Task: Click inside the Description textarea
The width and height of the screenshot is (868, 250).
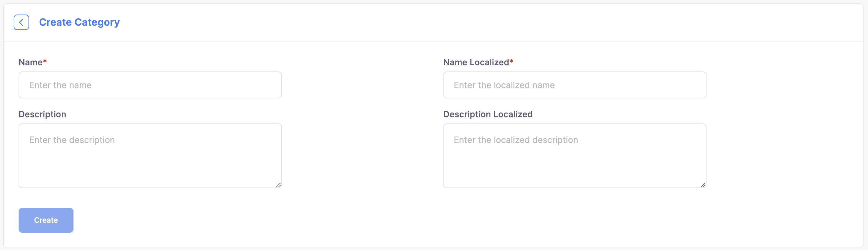Action: click(150, 155)
